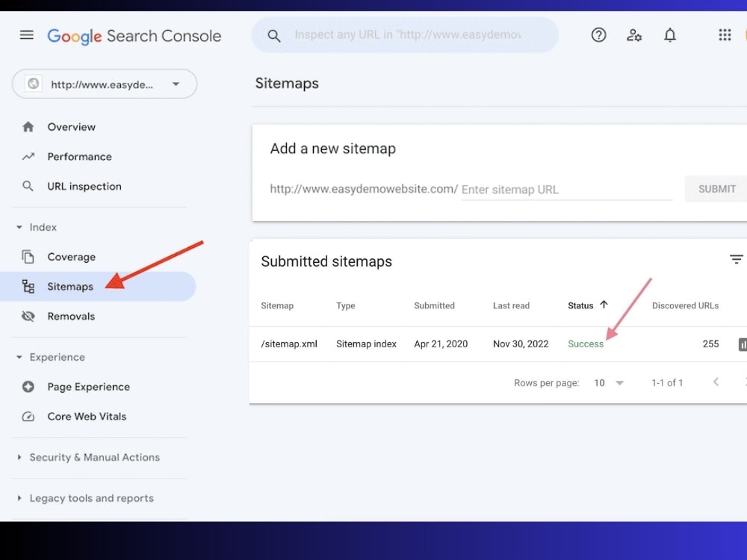
Task: Click the Sitemap index type cell
Action: [366, 343]
